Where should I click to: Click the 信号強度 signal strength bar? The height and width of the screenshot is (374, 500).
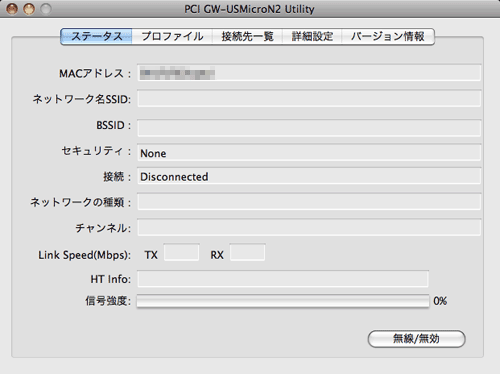pos(283,301)
